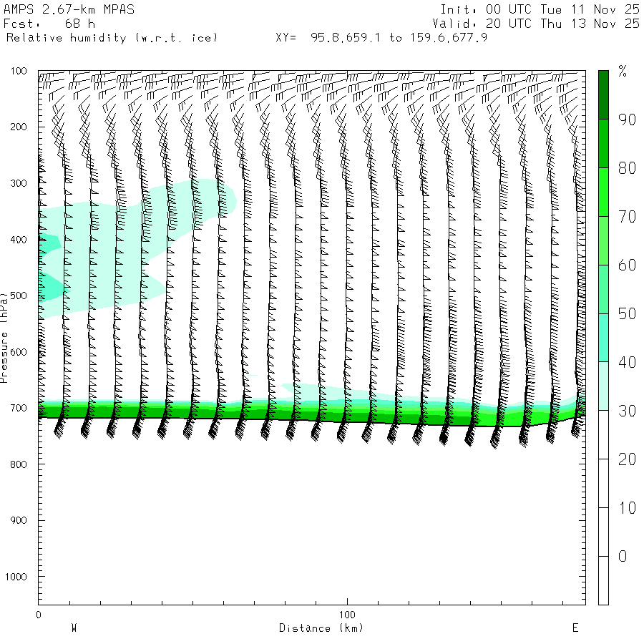Click the turquoise colorbar segment between 40 and 50
644x644 pixels.
pos(603,338)
